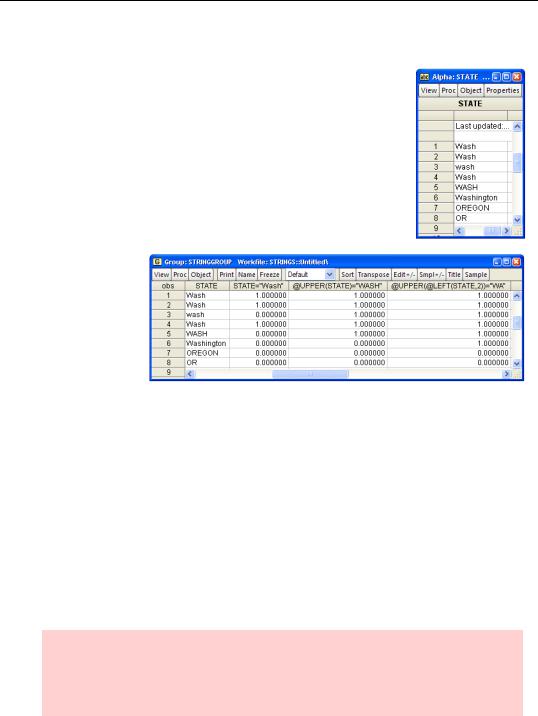
Task: Click 'obs' column header in Group window
Action: point(168,286)
